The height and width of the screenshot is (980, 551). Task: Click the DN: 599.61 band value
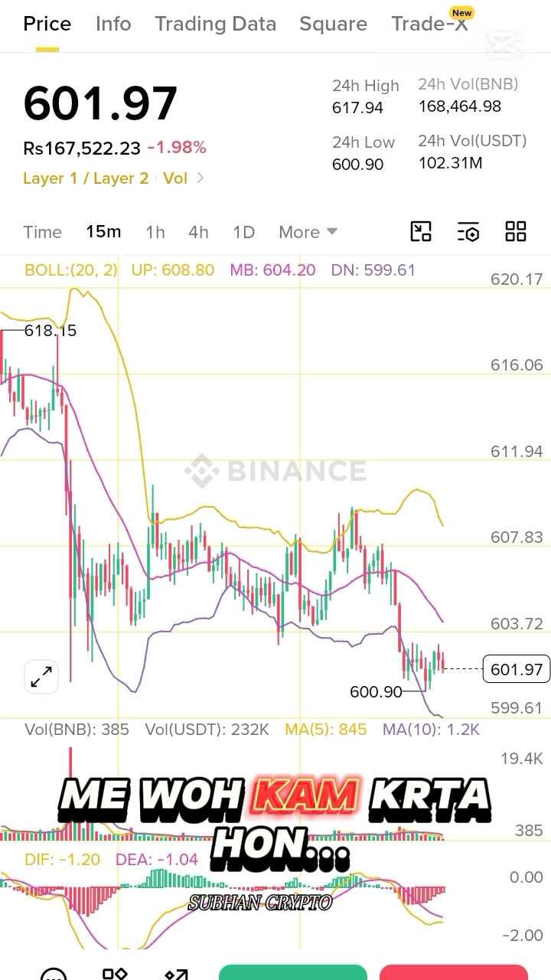(373, 270)
